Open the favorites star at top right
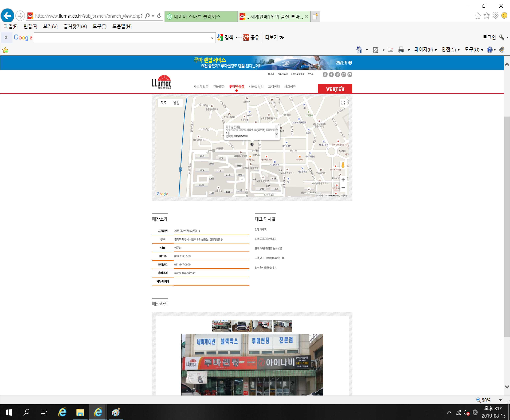 point(486,16)
